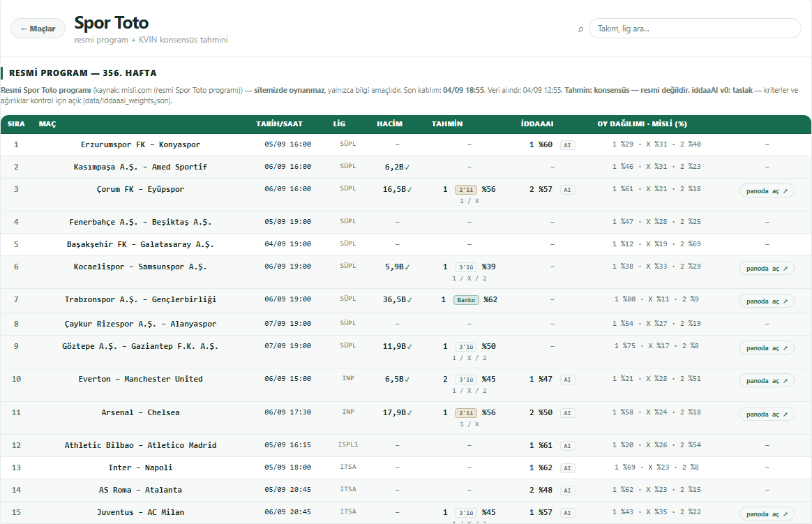This screenshot has height=524, width=812.
Task: Click vote split 1 %80 · X %11 · 2 %9
Action: click(656, 299)
